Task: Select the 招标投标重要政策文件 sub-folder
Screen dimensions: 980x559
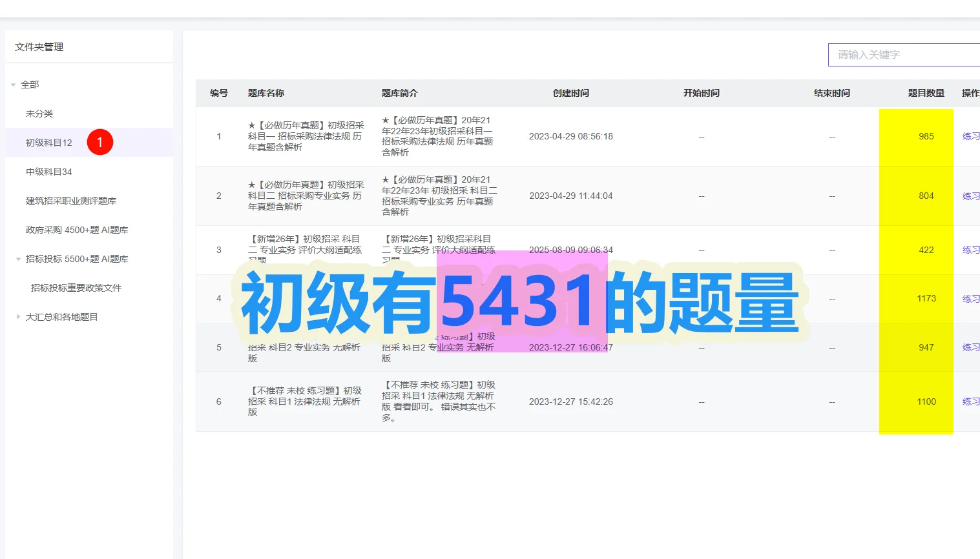Action: click(x=76, y=287)
